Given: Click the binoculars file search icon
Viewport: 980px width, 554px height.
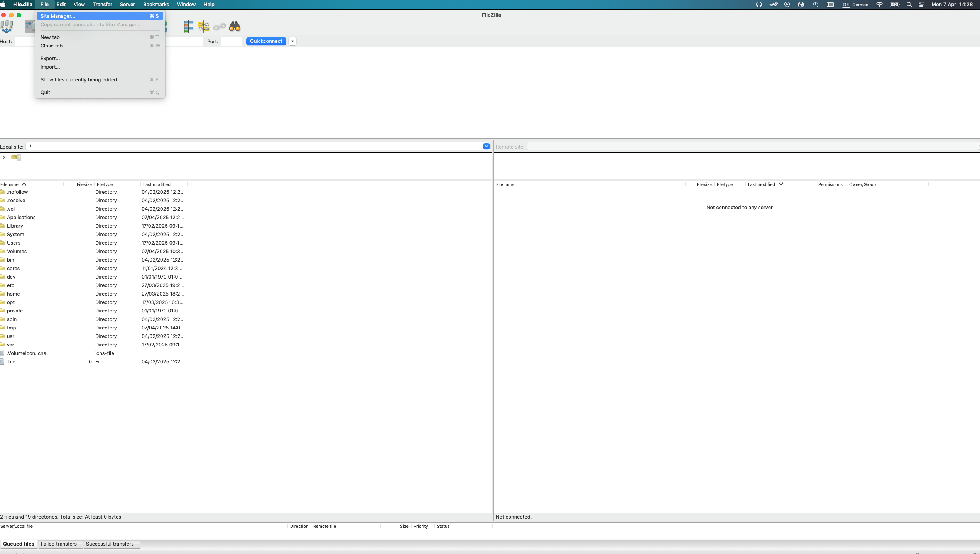Looking at the screenshot, I should [x=235, y=26].
